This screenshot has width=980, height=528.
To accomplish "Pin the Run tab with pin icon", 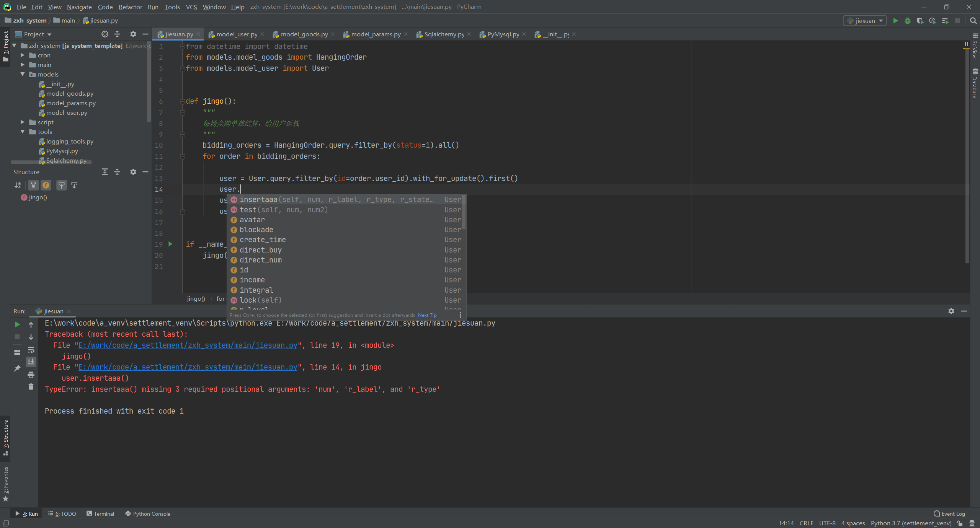I will tap(17, 368).
